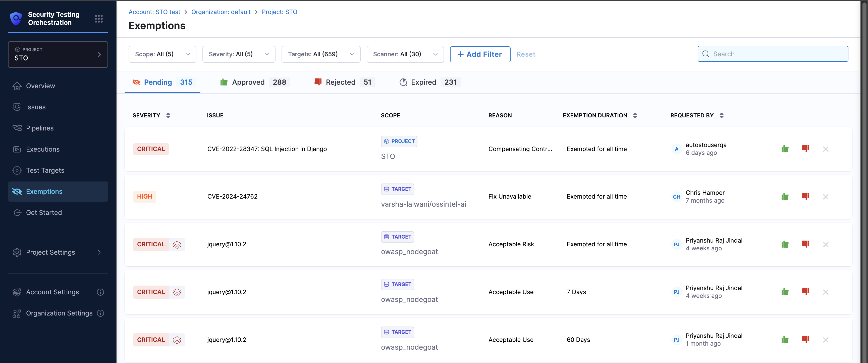Cancel the Exempted for all time jquery exemption request
The width and height of the screenshot is (868, 363).
(826, 244)
